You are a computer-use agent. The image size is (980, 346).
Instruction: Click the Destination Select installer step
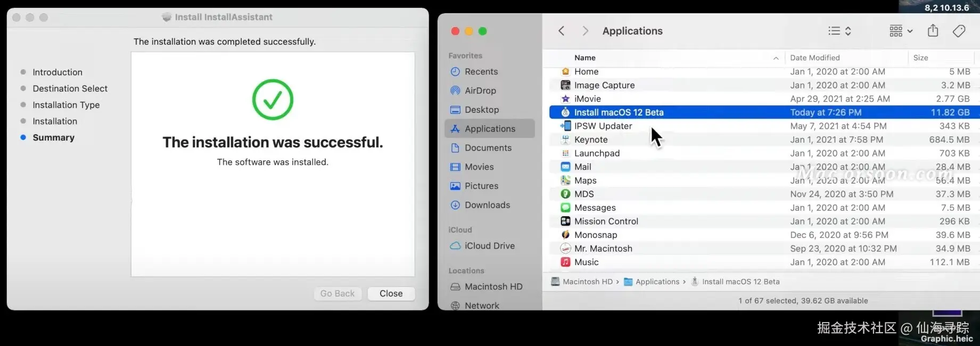tap(70, 88)
